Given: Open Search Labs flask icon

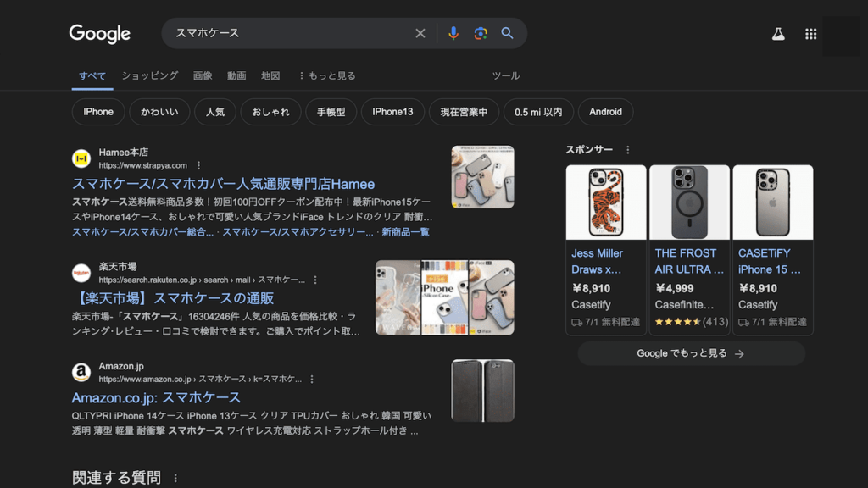Looking at the screenshot, I should (x=778, y=34).
